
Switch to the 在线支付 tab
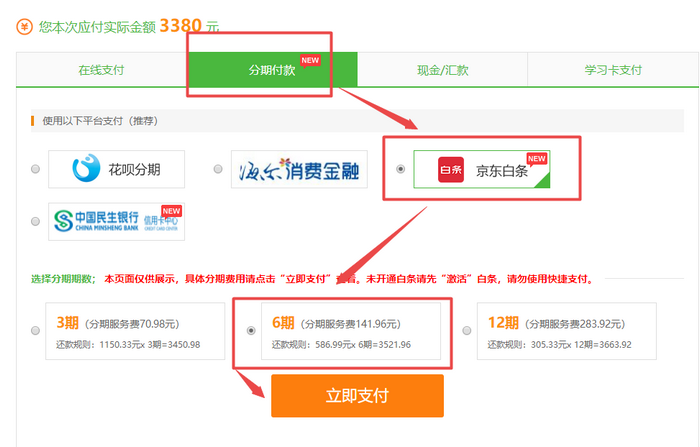coord(102,71)
